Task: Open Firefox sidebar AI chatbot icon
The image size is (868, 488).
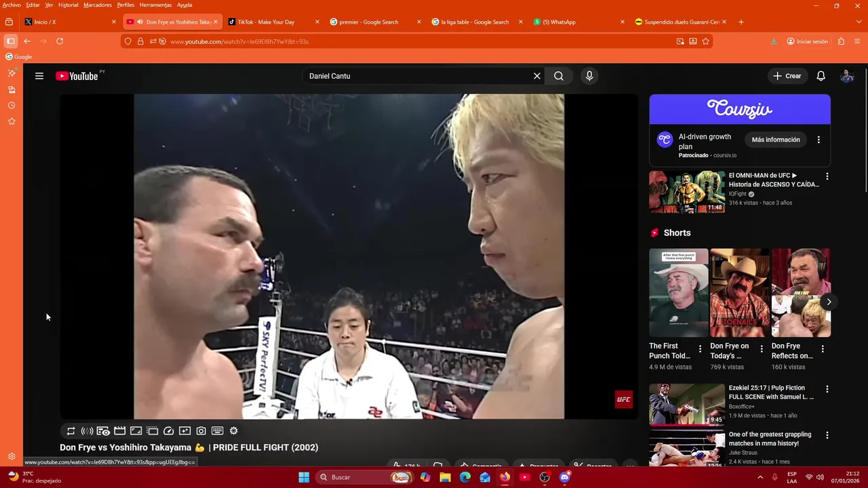Action: coord(12,73)
